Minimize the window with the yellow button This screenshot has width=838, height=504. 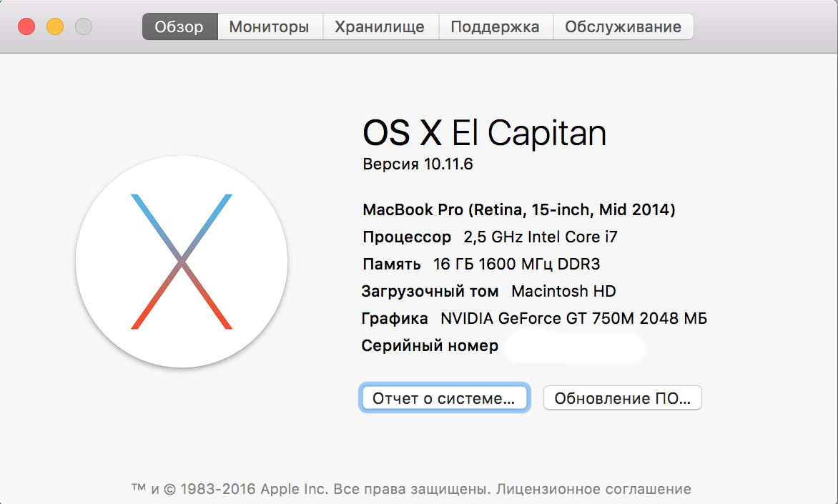point(55,27)
